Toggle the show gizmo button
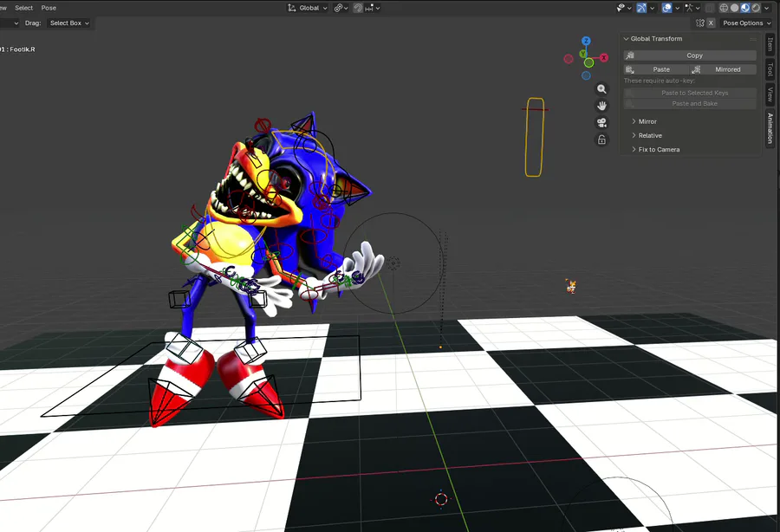 pyautogui.click(x=641, y=8)
